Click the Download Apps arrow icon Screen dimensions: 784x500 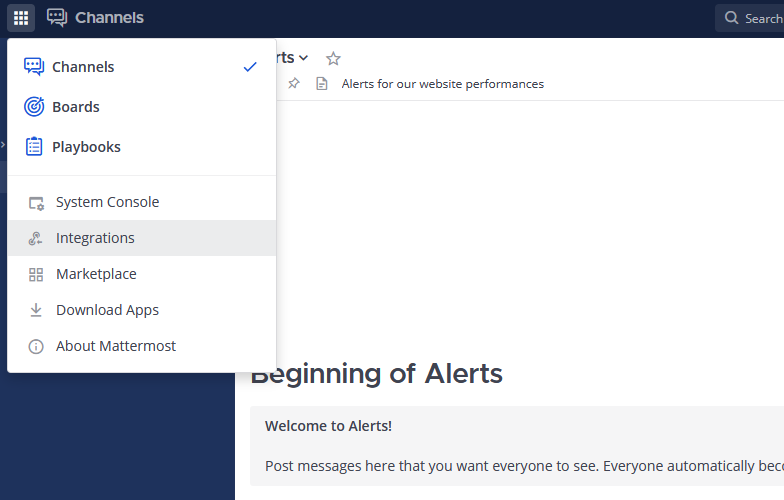[x=36, y=310]
